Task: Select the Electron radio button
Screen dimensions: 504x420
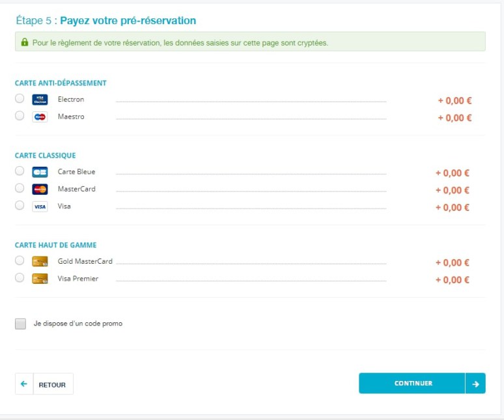Action: [x=20, y=98]
